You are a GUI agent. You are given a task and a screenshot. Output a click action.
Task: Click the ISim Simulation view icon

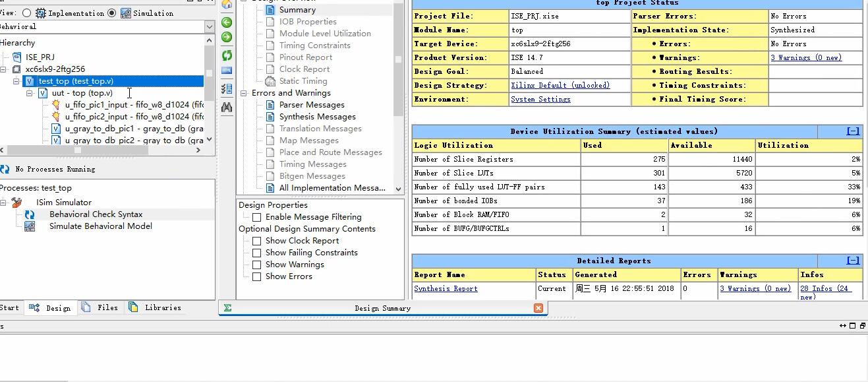pyautogui.click(x=125, y=13)
